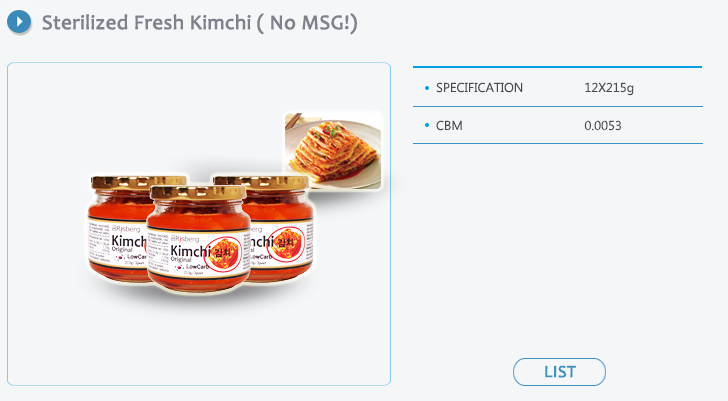The image size is (728, 401).
Task: Select the 0.0053 CBM value
Action: click(x=603, y=126)
